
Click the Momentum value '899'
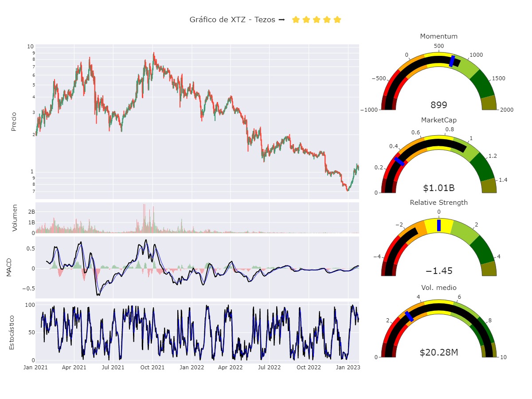pos(439,105)
